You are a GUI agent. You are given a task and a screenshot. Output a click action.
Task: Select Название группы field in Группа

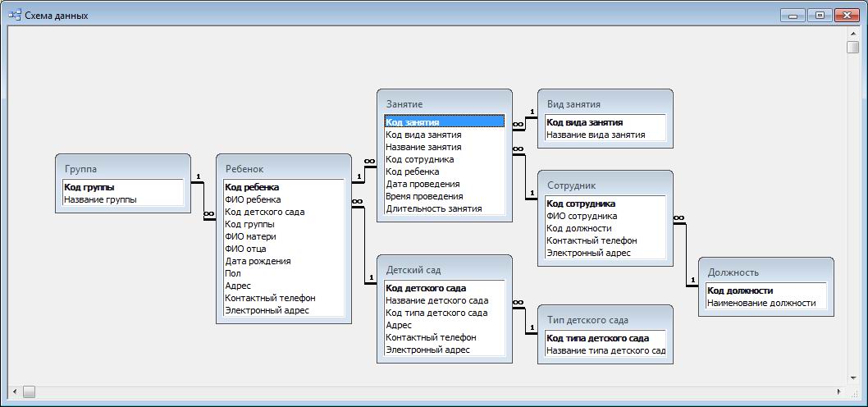pyautogui.click(x=100, y=199)
